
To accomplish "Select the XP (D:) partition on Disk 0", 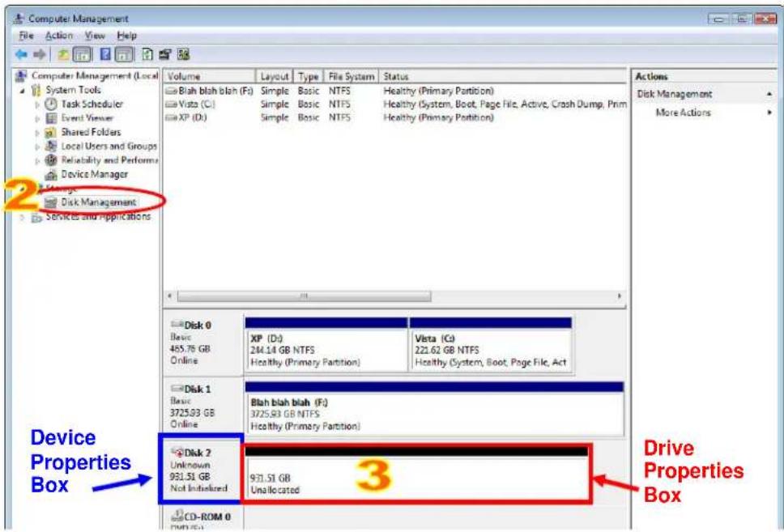I will (326, 345).
